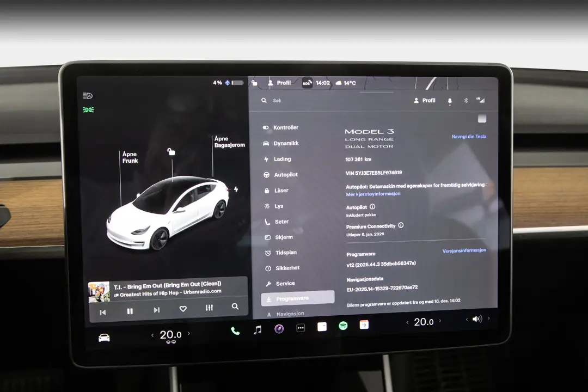The image size is (588, 392).
Task: Select Låser in the settings list
Action: (x=277, y=191)
